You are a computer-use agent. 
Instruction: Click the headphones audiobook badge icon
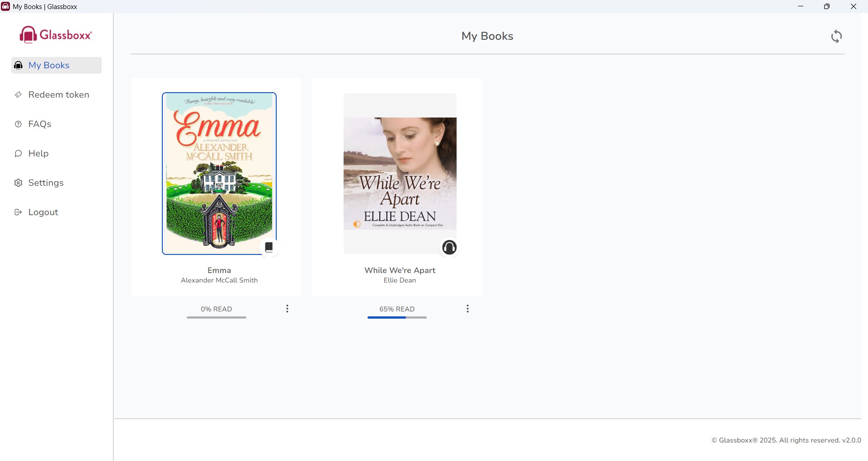tap(449, 247)
